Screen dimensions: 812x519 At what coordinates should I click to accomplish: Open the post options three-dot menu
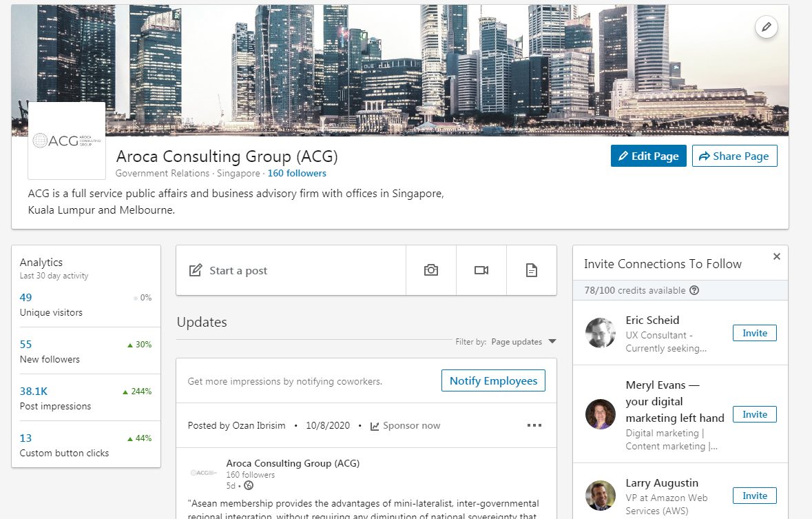534,425
